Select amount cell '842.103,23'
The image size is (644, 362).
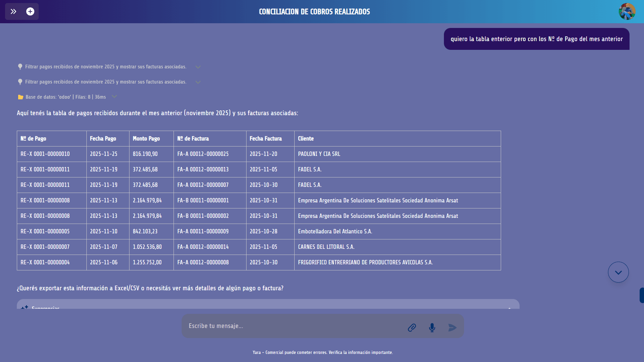pos(151,232)
